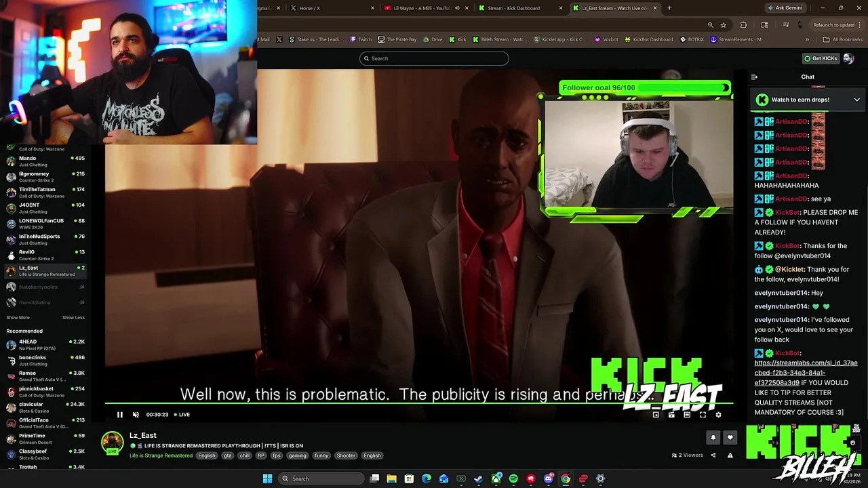Open the Streamlabs tip link in chat
This screenshot has height=488, width=868.
coord(806,373)
